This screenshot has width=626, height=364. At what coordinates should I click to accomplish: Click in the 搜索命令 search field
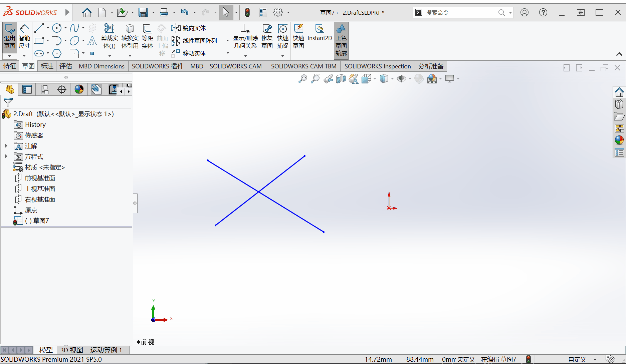[x=460, y=13]
